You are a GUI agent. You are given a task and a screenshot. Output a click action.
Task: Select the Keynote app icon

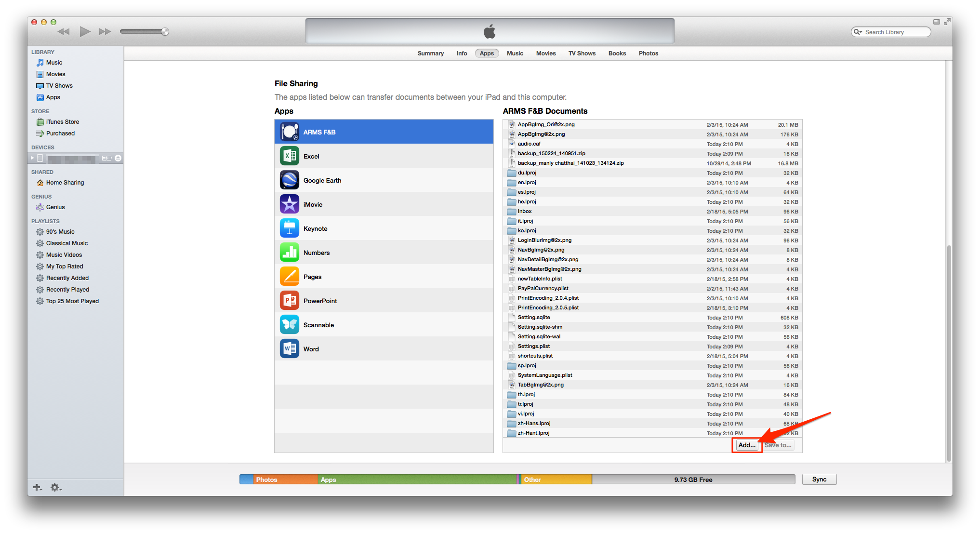(289, 228)
